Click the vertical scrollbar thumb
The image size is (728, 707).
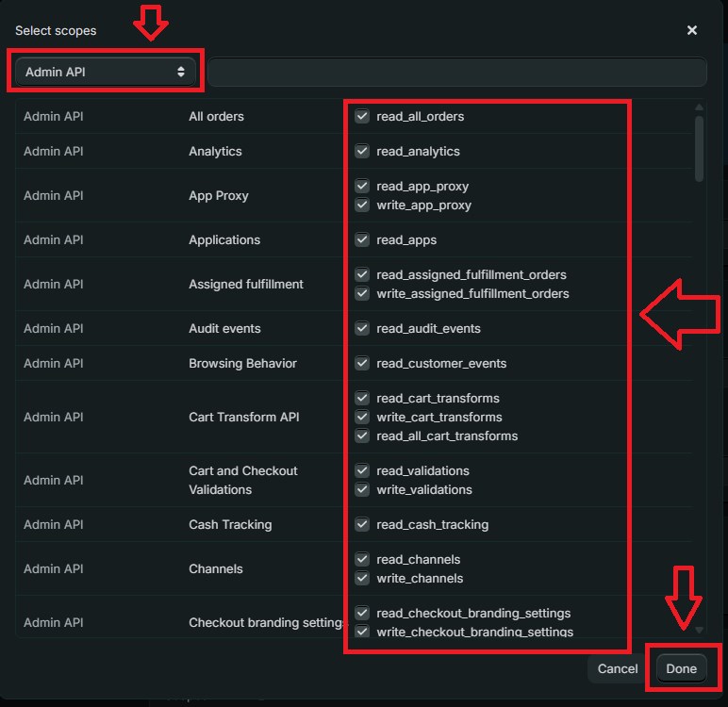coord(699,148)
